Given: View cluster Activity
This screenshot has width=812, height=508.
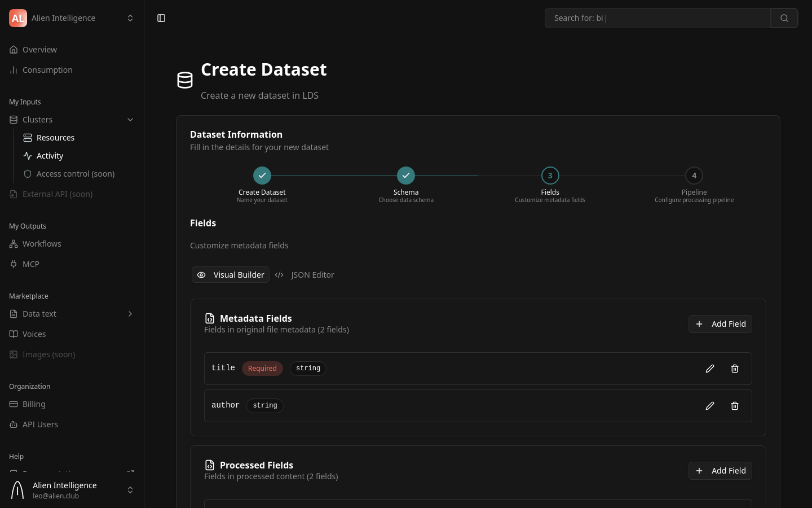Looking at the screenshot, I should [50, 156].
